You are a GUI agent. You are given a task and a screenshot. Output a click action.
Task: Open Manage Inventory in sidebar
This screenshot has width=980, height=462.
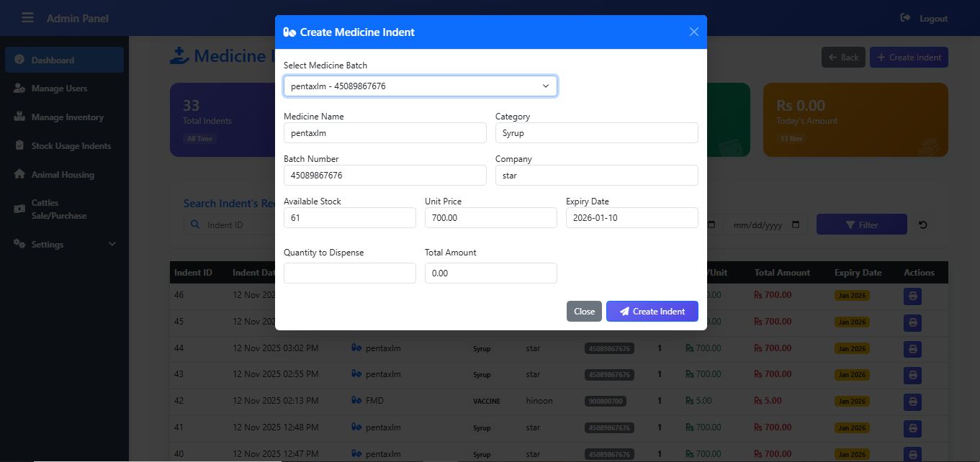click(x=67, y=117)
